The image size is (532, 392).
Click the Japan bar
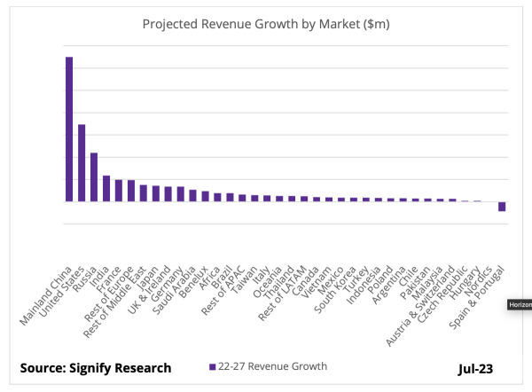[x=156, y=193]
